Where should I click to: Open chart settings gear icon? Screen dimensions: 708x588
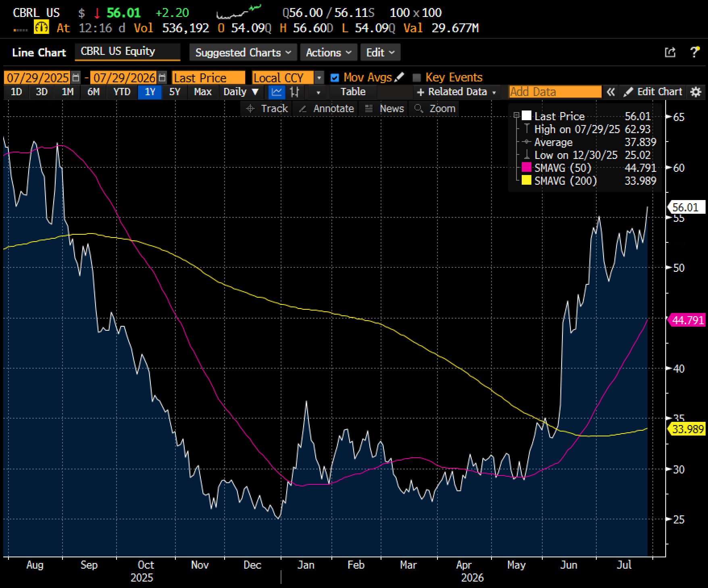696,92
